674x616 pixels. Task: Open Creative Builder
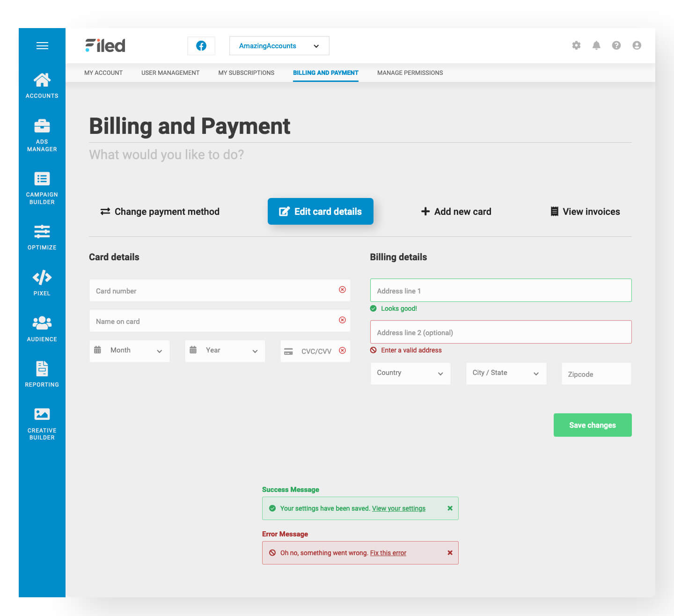coord(42,424)
